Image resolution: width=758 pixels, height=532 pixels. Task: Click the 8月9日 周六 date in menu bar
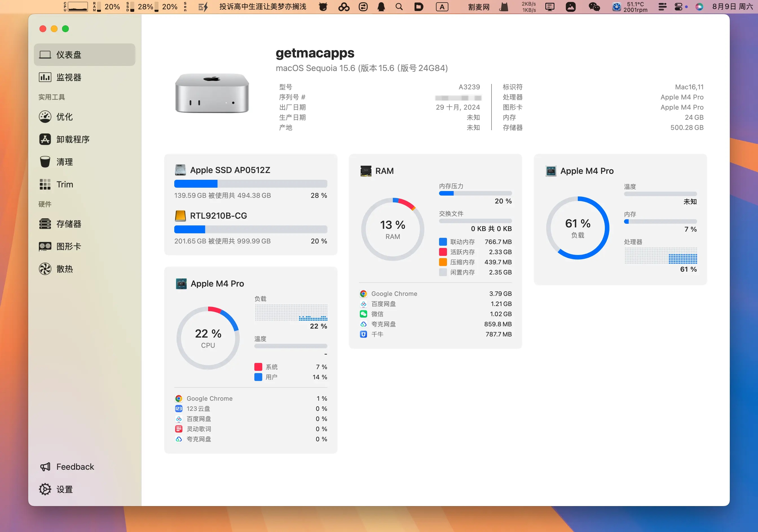coord(732,6)
